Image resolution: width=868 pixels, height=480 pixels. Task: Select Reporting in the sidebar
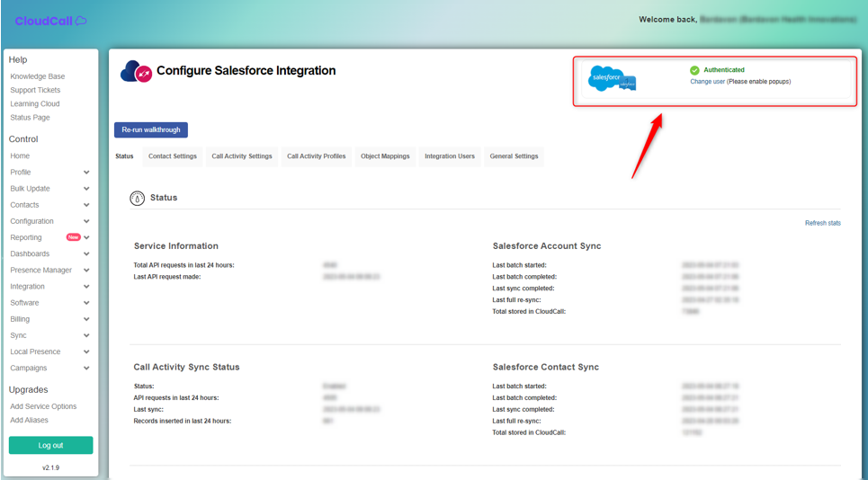(26, 238)
